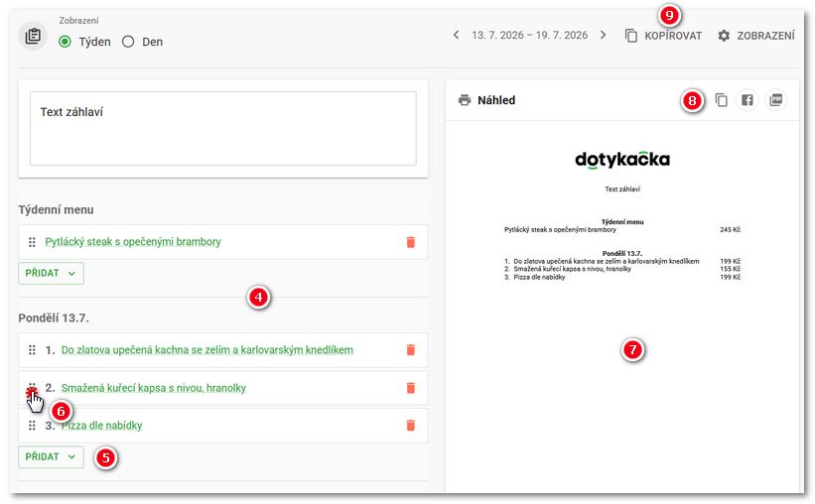Viewport: 815px width, 504px height.
Task: Go to the next week
Action: pyautogui.click(x=603, y=36)
